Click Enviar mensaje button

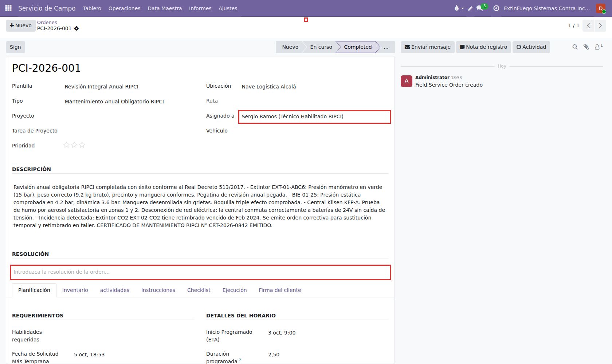(x=428, y=47)
